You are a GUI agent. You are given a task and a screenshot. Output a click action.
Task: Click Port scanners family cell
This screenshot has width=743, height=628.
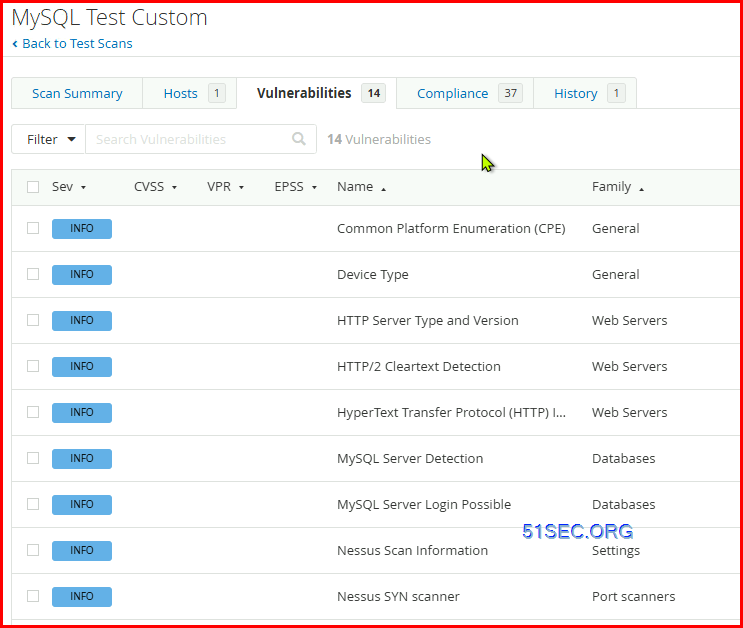[x=634, y=596]
